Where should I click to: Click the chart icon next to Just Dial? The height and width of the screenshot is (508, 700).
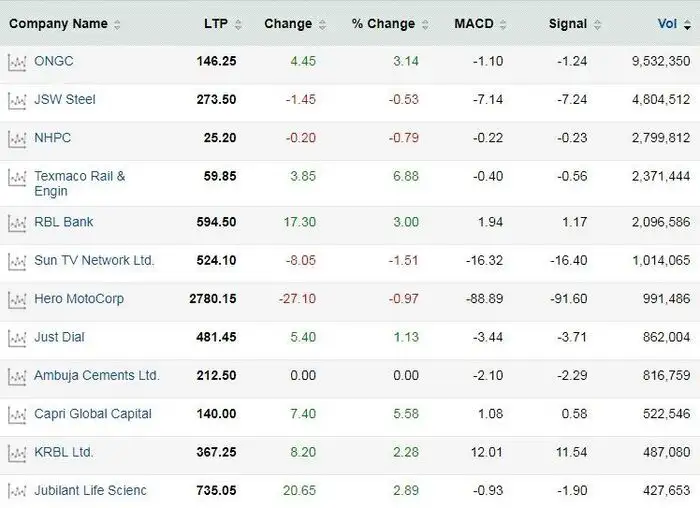[x=16, y=337]
